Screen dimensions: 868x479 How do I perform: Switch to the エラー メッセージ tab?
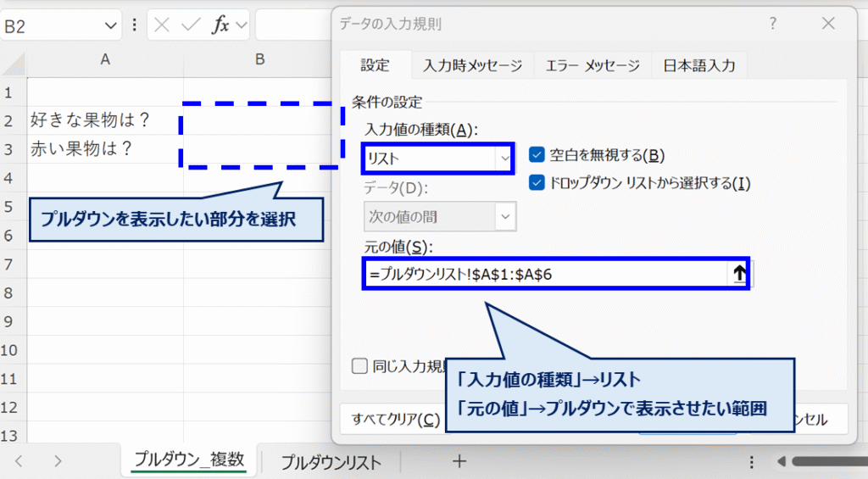coord(593,64)
